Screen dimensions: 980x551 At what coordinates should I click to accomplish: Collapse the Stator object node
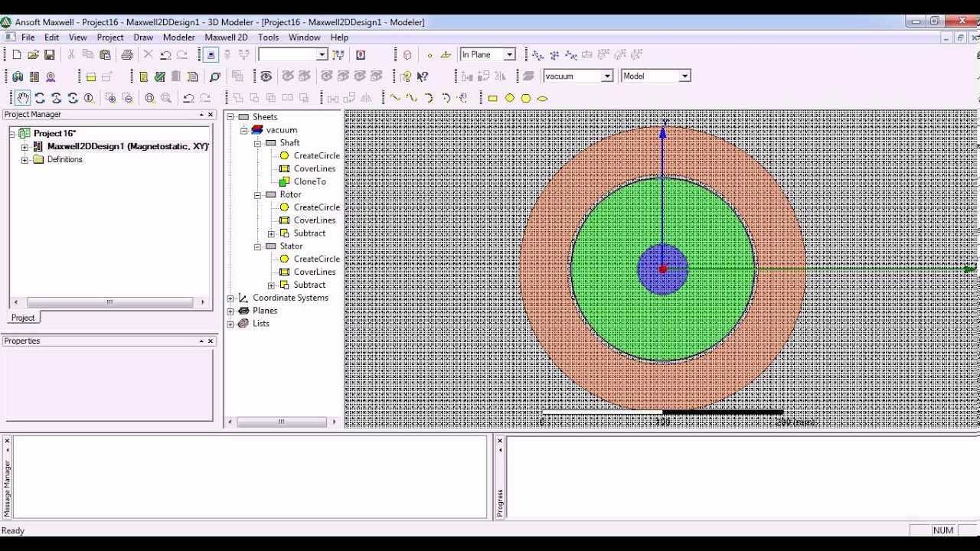(x=258, y=246)
